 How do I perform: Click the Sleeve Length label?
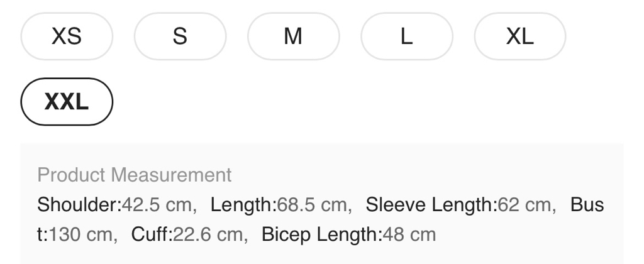(x=431, y=205)
